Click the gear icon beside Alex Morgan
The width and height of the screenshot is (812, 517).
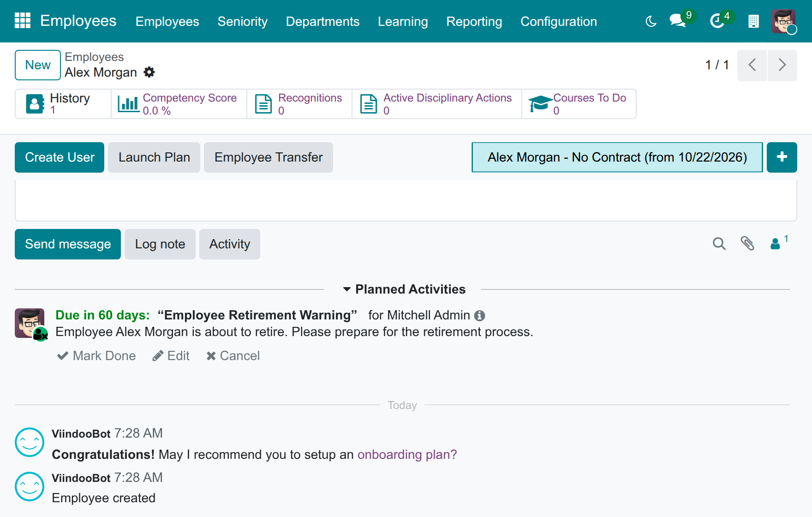tap(149, 72)
